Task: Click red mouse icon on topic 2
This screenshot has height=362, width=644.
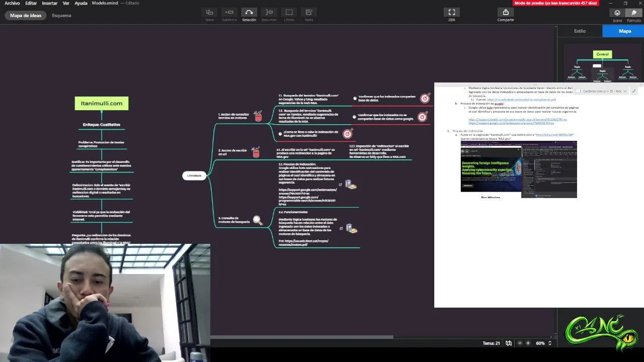Action: point(256,152)
